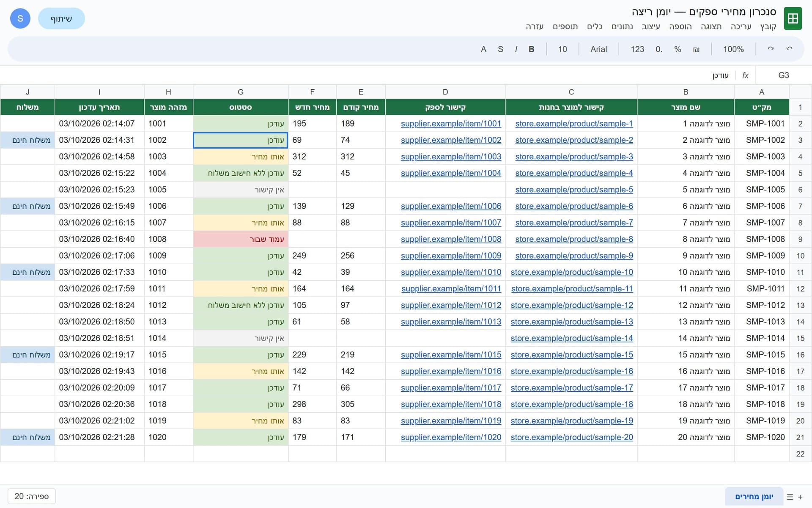Click the undo arrow icon
Screen dimensions: 812x508
(789, 49)
